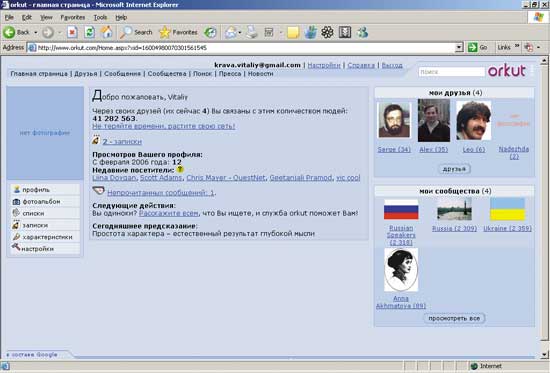Open the Forward button history dropdown

[59, 33]
